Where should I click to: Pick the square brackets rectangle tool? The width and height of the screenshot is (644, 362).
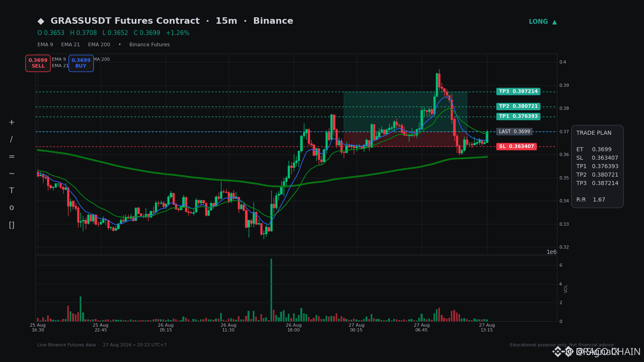pyautogui.click(x=12, y=225)
